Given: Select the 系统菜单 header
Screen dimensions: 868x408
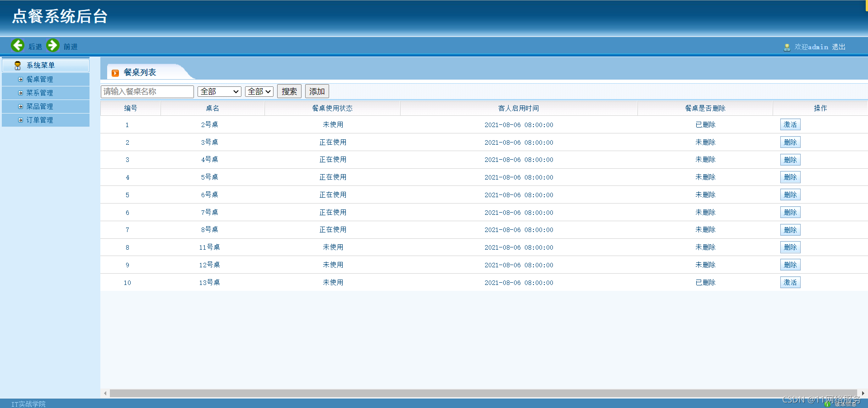Looking at the screenshot, I should coord(46,66).
